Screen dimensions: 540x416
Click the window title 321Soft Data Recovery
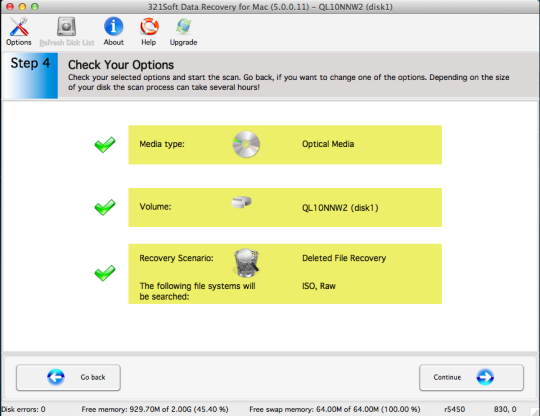point(270,7)
